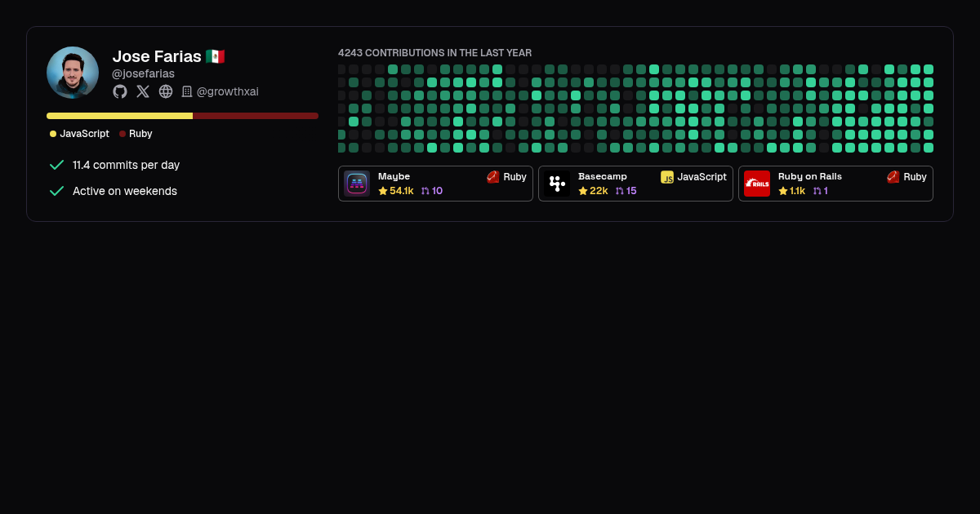Open the Ruby on Rails repository title
Screen dimensions: 980x514
tap(810, 176)
